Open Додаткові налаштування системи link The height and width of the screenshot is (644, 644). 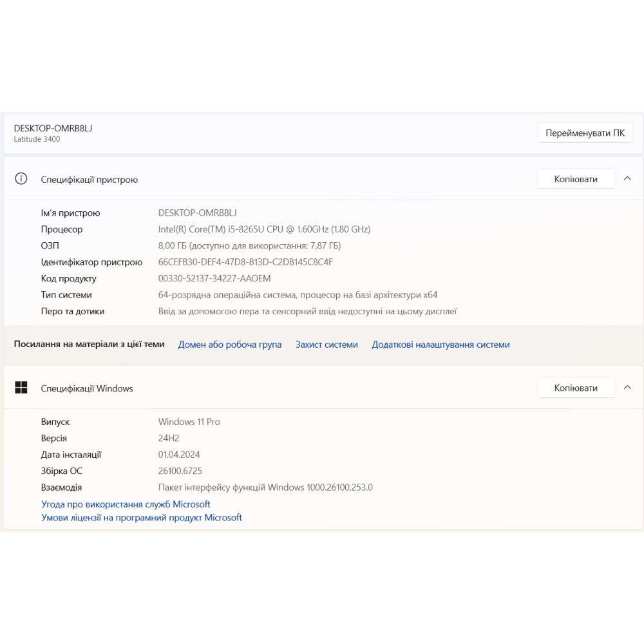(x=440, y=345)
